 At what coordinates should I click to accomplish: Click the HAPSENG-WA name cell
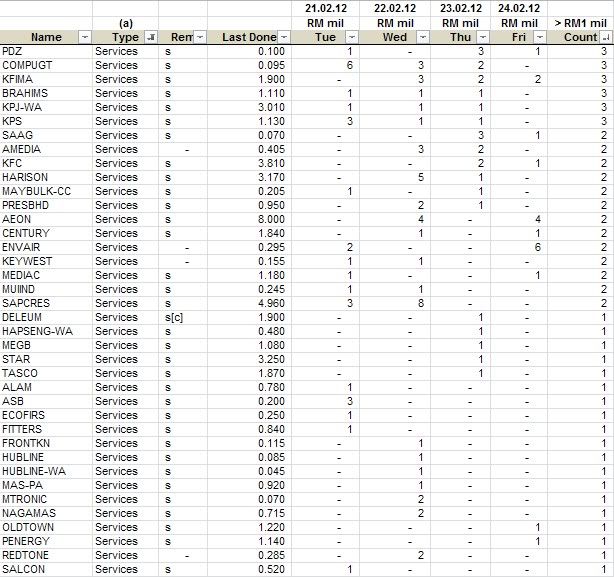click(46, 331)
